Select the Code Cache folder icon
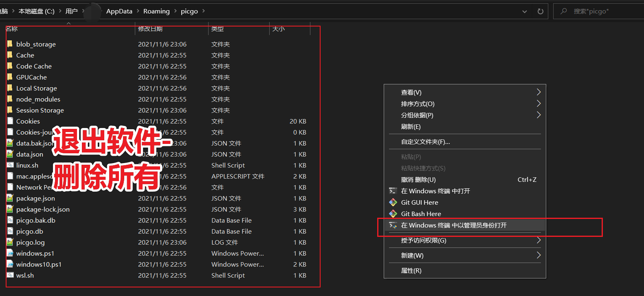 pos(10,66)
